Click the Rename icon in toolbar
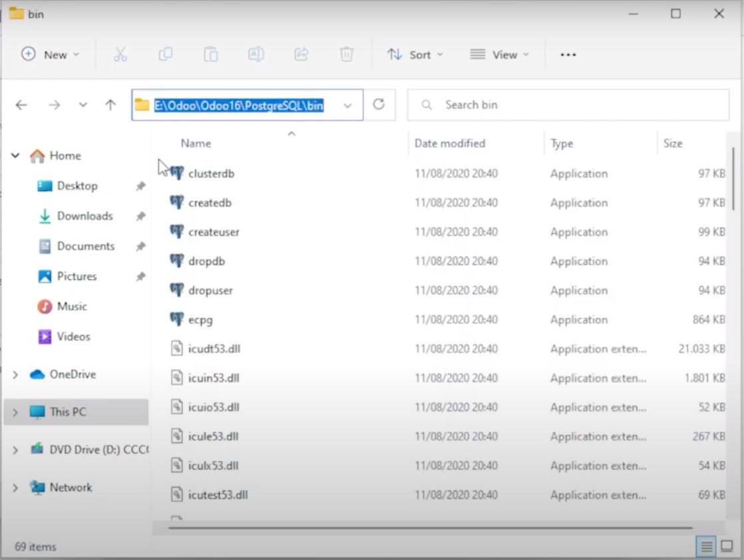The width and height of the screenshot is (744, 560). [x=256, y=55]
